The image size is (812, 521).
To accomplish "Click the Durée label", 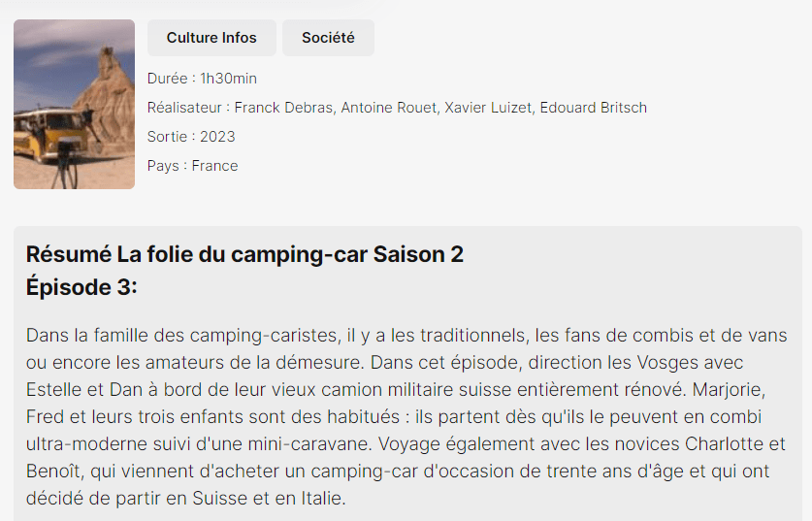I will pos(169,79).
